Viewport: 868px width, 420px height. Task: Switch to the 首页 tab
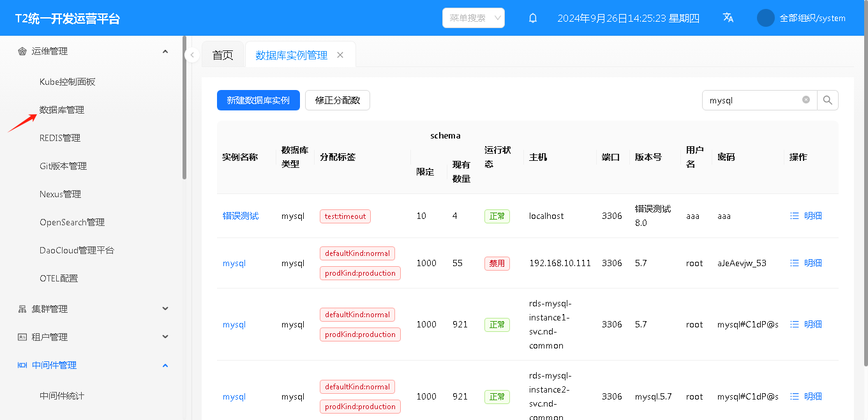(223, 55)
